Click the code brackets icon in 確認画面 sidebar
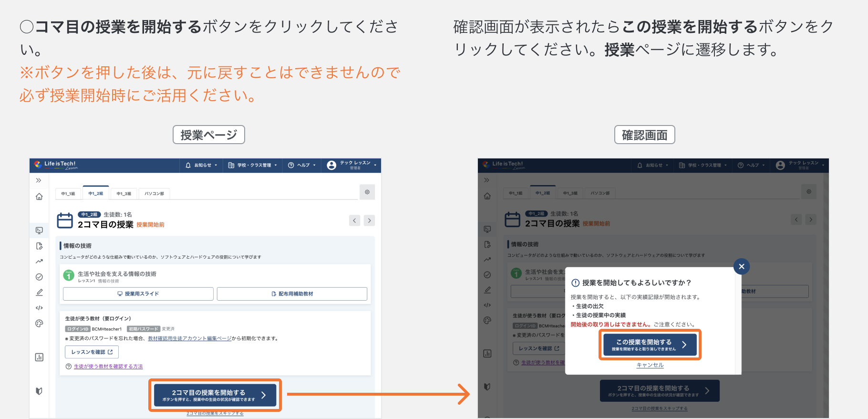The height and width of the screenshot is (419, 868). coord(487,305)
